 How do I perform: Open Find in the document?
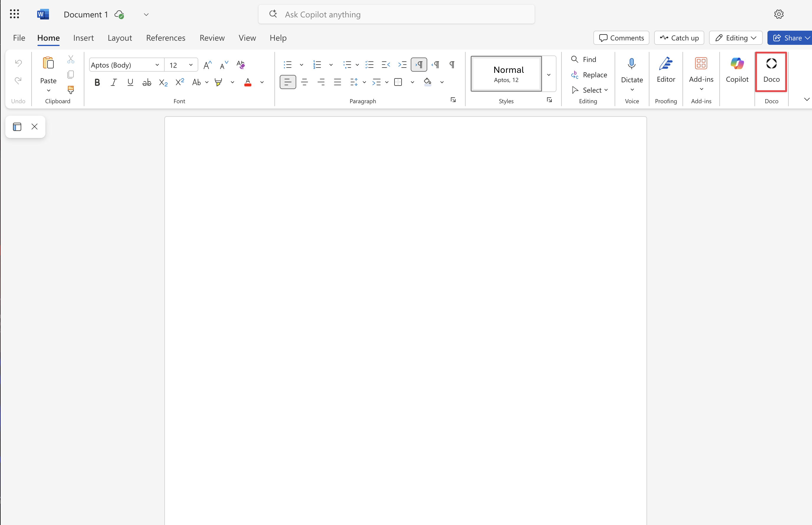tap(585, 59)
